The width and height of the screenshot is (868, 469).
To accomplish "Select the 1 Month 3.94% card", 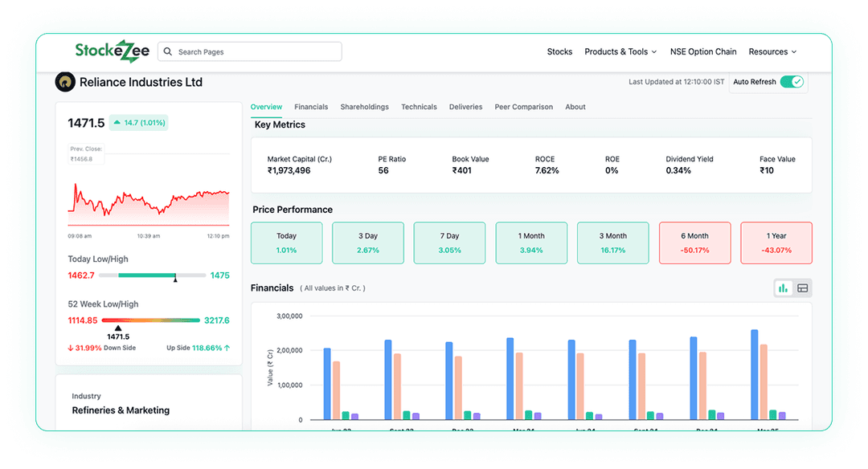I will 531,243.
